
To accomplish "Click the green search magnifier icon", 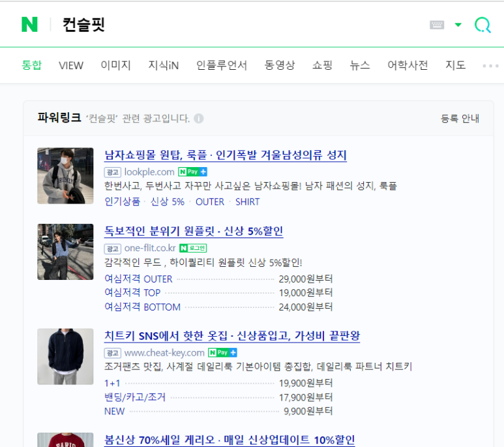I will pyautogui.click(x=482, y=25).
